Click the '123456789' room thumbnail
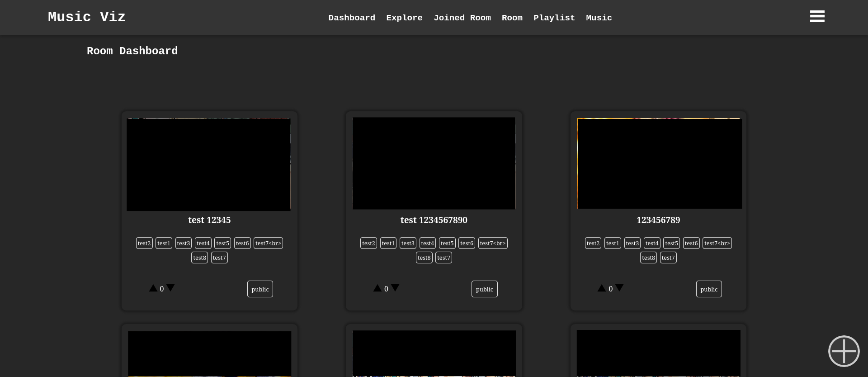868x377 pixels. tap(660, 163)
